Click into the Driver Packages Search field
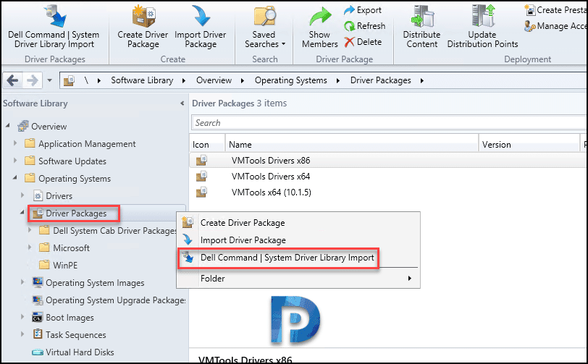This screenshot has width=588, height=364. pos(390,122)
